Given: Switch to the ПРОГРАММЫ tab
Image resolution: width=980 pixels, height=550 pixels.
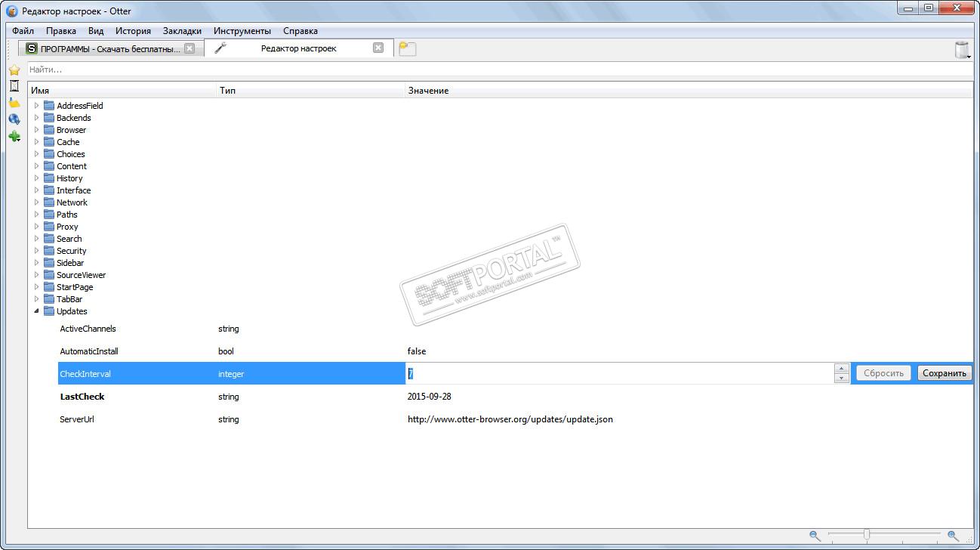Looking at the screenshot, I should pyautogui.click(x=111, y=48).
